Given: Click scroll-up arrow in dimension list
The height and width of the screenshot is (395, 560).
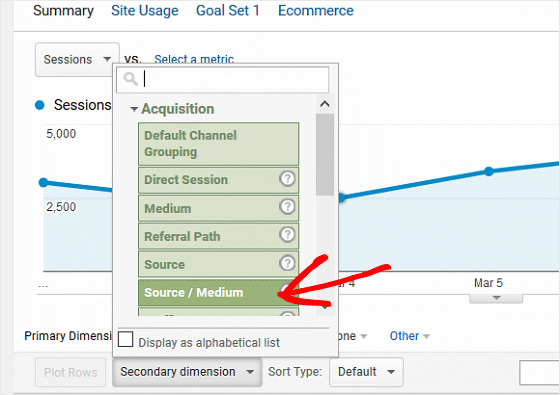Looking at the screenshot, I should tap(325, 104).
